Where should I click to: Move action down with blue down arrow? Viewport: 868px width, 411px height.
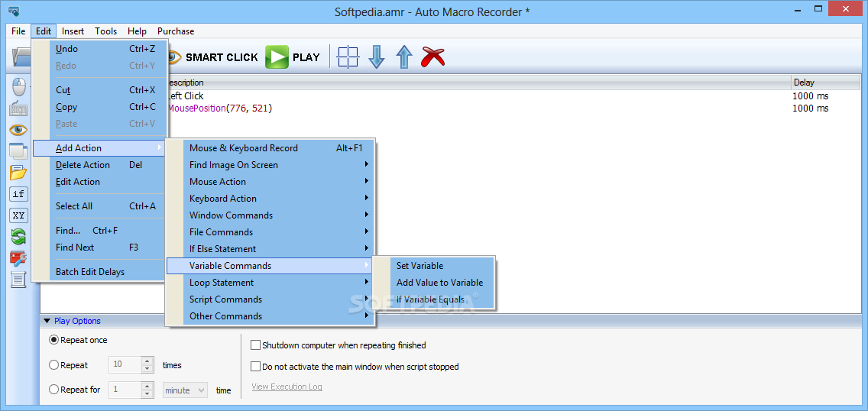click(x=377, y=57)
